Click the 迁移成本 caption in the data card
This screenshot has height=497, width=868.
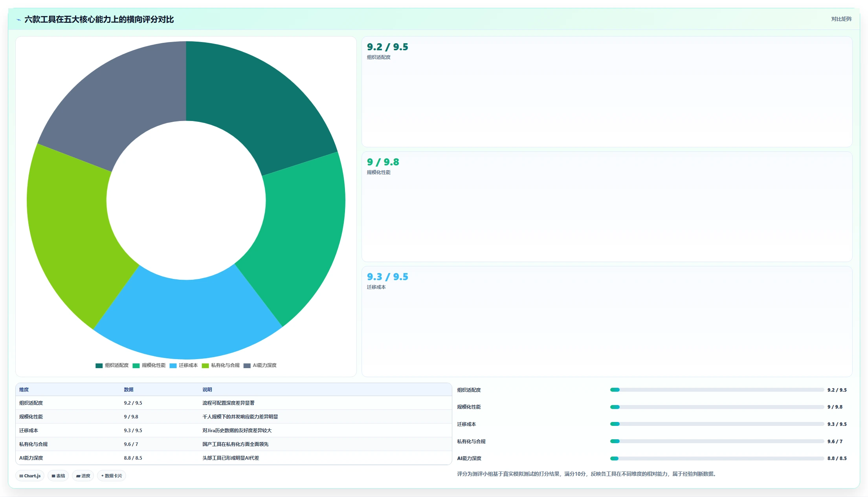pyautogui.click(x=376, y=287)
